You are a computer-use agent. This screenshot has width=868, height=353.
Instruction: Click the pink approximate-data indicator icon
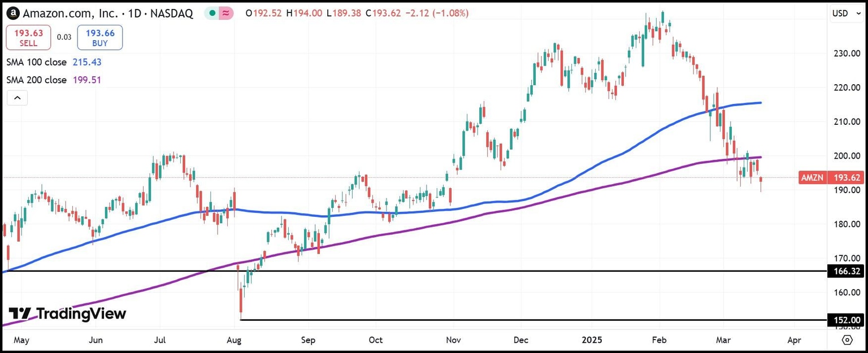pos(225,13)
